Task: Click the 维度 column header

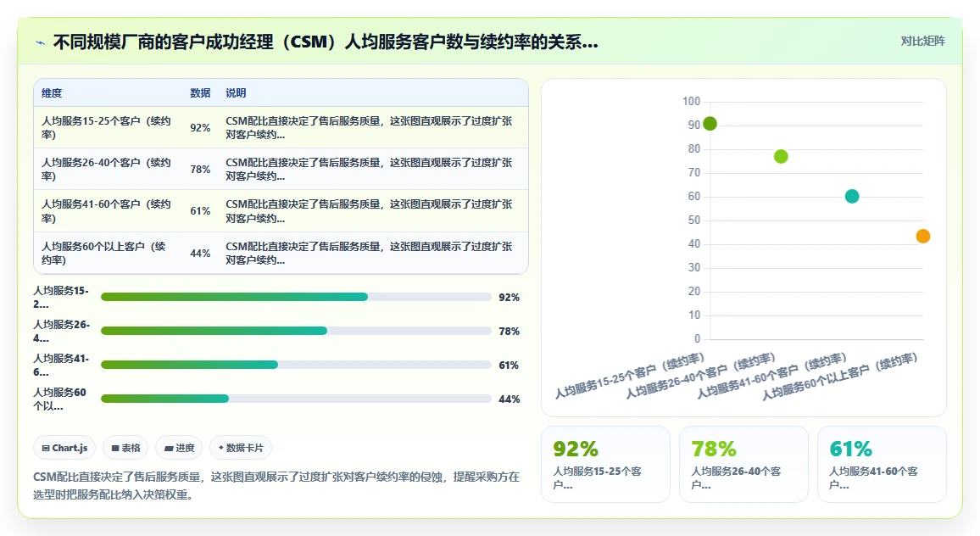Action: coord(52,93)
